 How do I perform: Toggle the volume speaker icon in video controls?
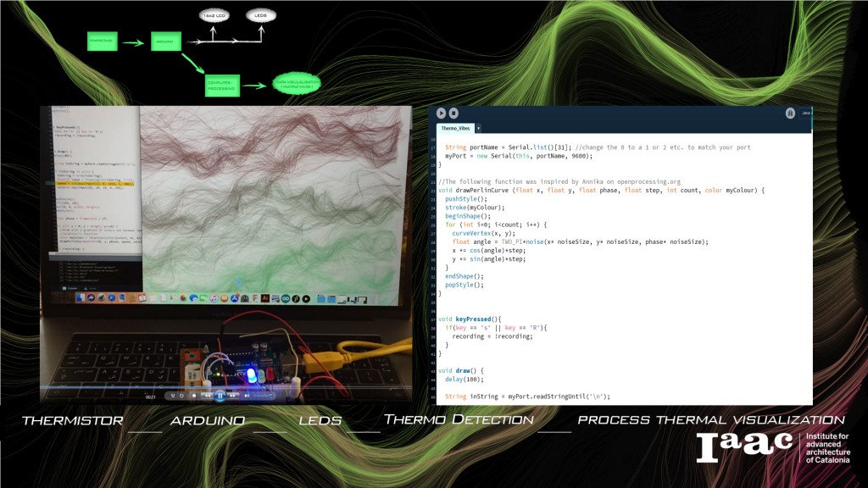(247, 396)
